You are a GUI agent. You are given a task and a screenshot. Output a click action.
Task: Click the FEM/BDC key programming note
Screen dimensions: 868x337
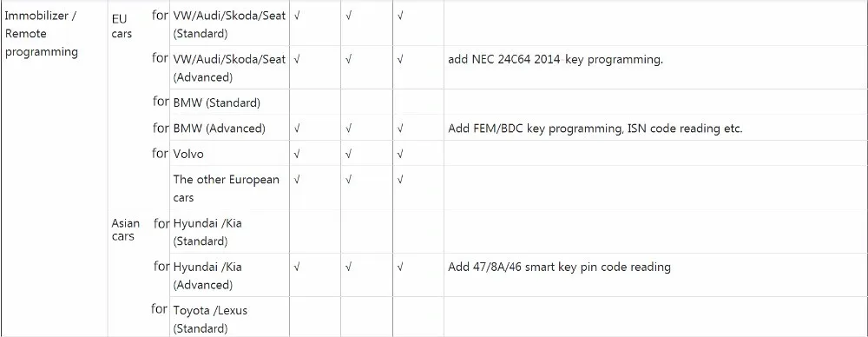[595, 129]
